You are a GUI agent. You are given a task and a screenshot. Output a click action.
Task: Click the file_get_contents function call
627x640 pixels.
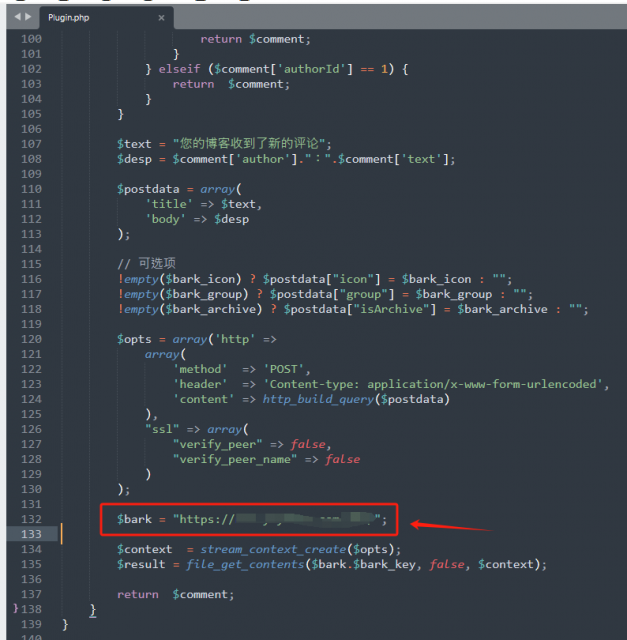tap(245, 564)
